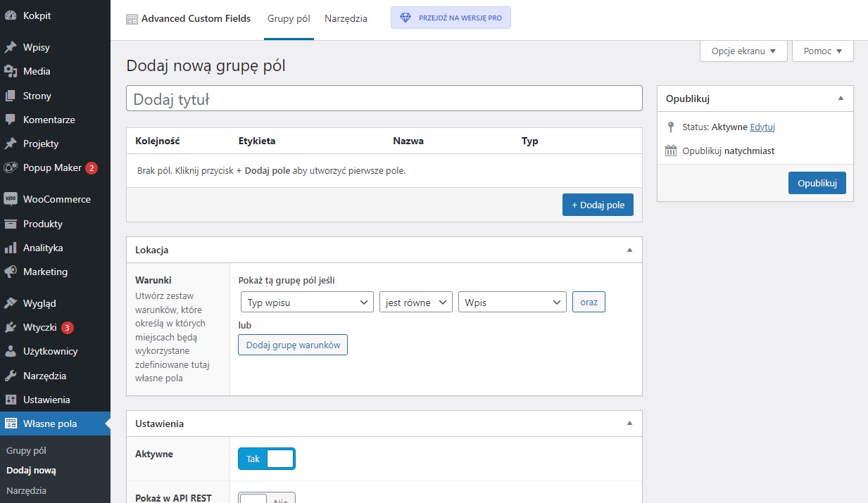Click the Analityka bar chart icon
This screenshot has height=503, width=868.
coord(11,248)
